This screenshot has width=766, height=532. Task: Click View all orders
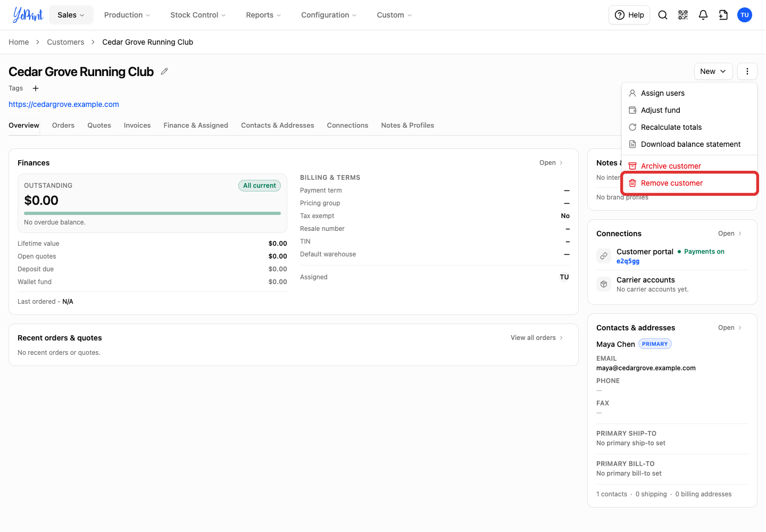[x=537, y=338]
